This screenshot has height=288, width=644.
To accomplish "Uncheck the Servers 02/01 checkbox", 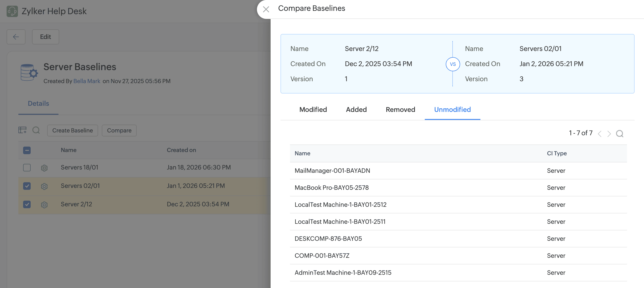I will tap(27, 186).
